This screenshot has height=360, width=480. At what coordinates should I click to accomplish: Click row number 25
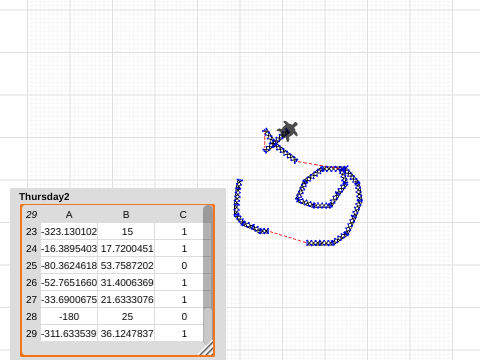(x=31, y=266)
